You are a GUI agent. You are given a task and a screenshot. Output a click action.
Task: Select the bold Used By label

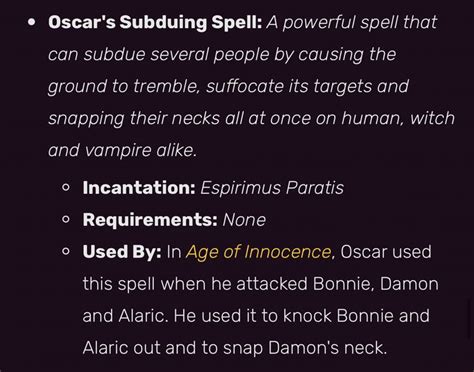point(122,252)
